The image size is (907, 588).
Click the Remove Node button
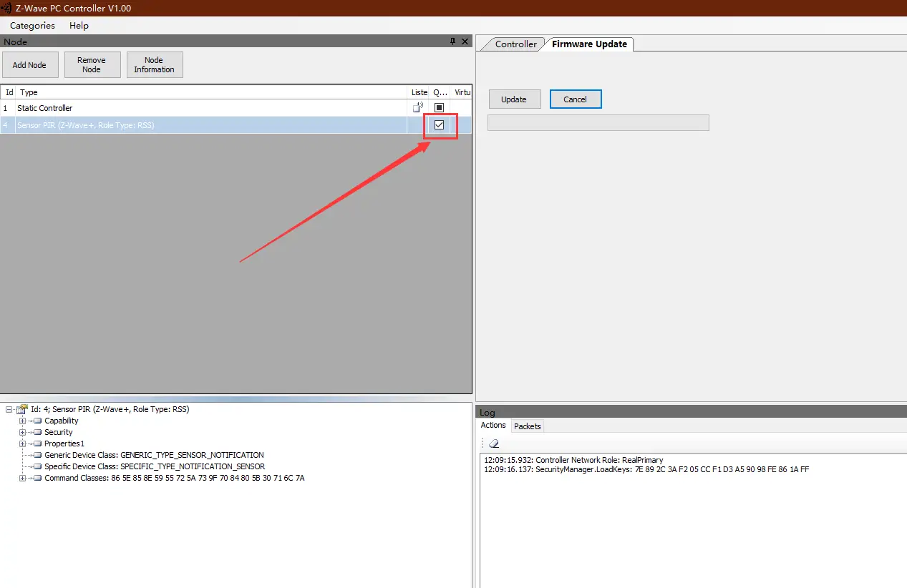click(x=92, y=65)
